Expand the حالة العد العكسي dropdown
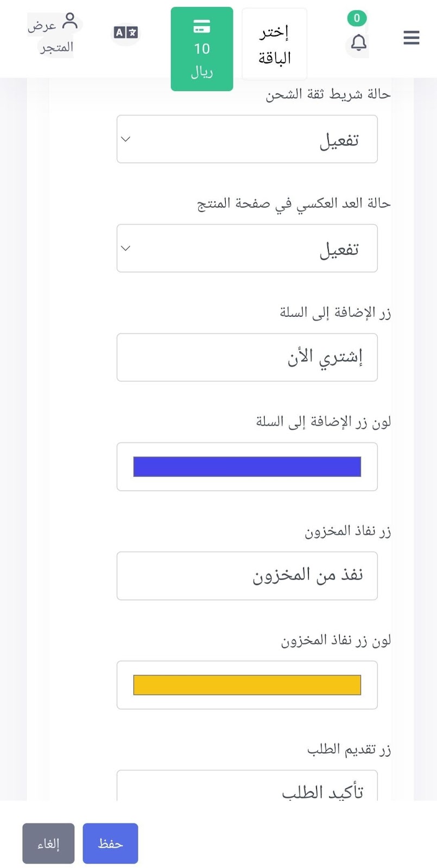This screenshot has height=868, width=437. pyautogui.click(x=247, y=248)
